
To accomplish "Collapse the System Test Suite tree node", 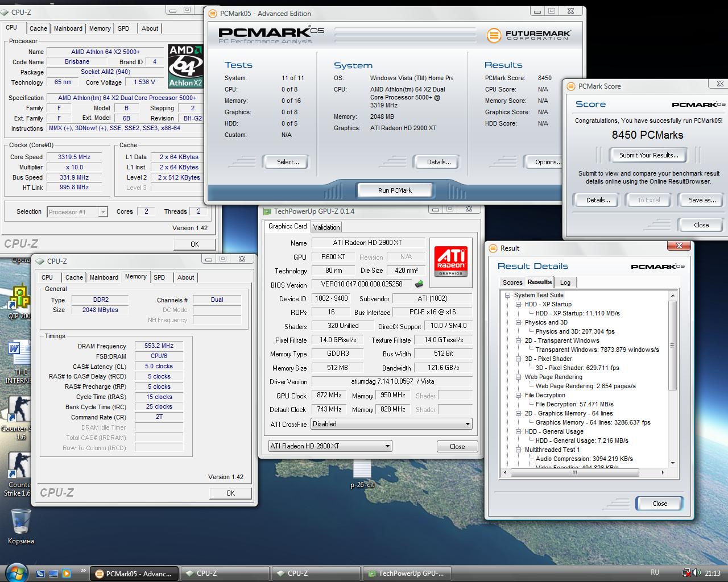I will tap(508, 295).
